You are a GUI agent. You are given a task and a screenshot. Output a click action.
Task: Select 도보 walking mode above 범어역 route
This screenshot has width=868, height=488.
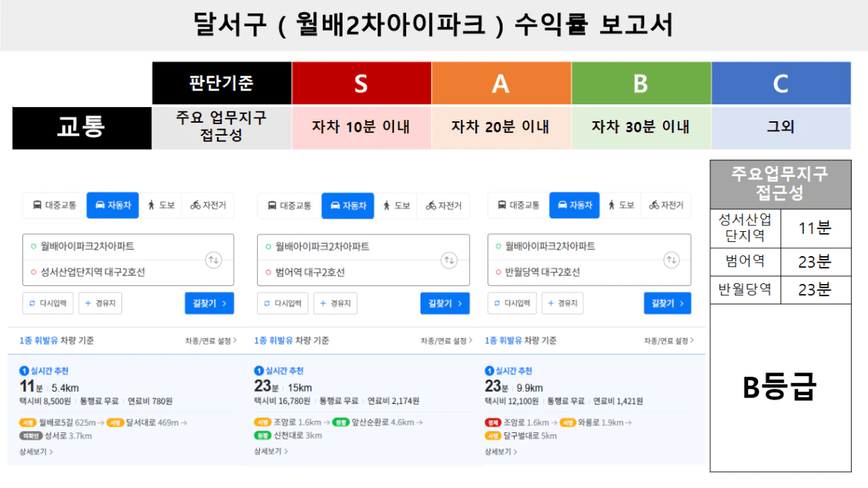[396, 205]
